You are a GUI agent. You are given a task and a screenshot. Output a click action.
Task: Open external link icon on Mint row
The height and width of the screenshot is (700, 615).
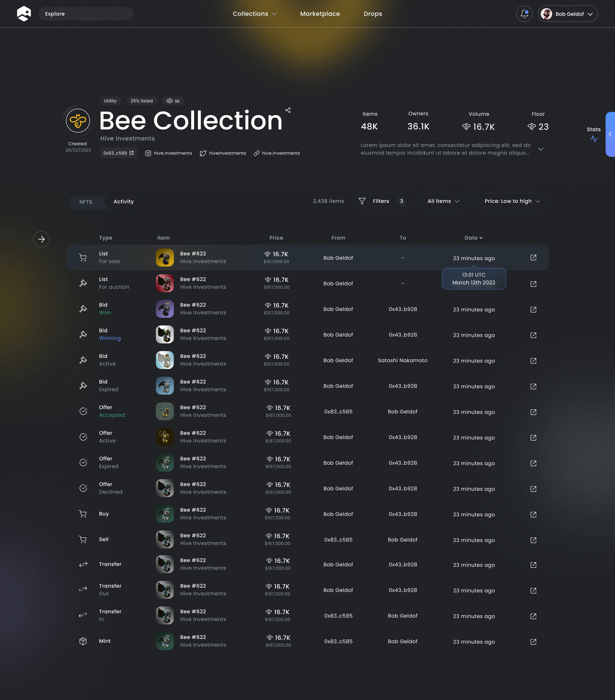[533, 642]
